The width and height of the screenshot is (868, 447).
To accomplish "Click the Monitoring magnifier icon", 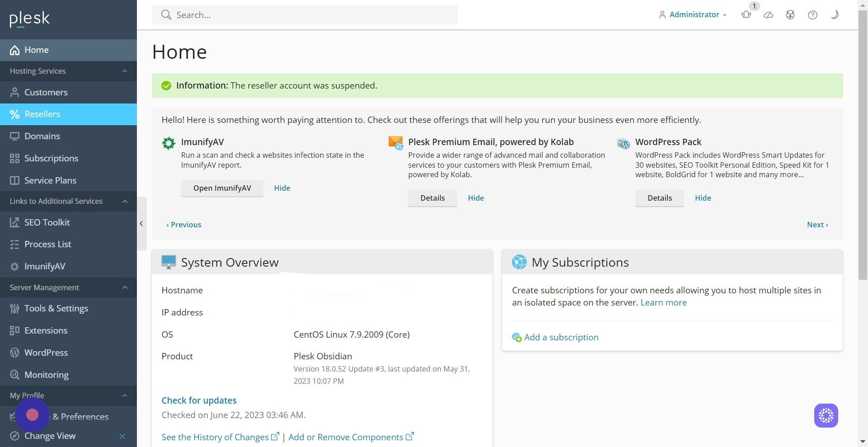I will [14, 375].
